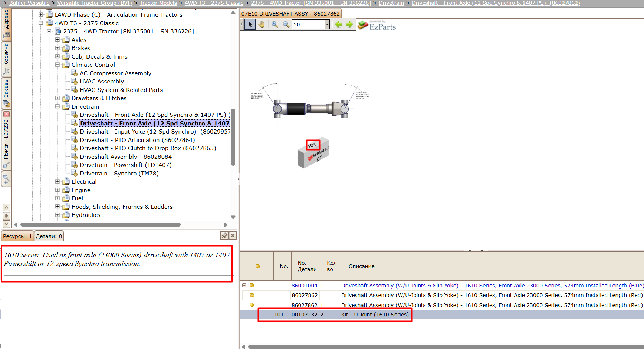The width and height of the screenshot is (644, 349).
Task: Select Drivetrain - Synchro (TM78)
Action: 119,174
